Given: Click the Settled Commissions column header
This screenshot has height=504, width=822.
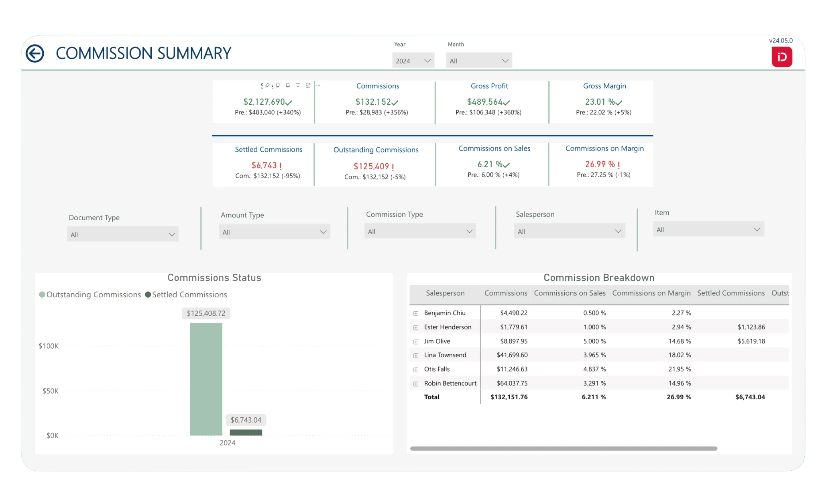Looking at the screenshot, I should click(730, 293).
